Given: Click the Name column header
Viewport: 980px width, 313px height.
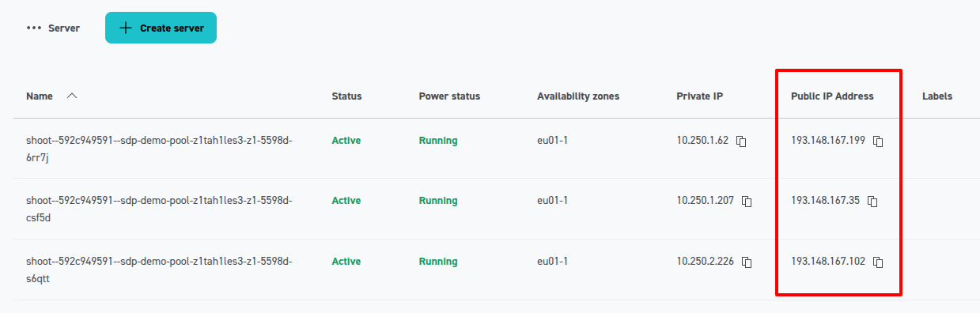Looking at the screenshot, I should [40, 96].
